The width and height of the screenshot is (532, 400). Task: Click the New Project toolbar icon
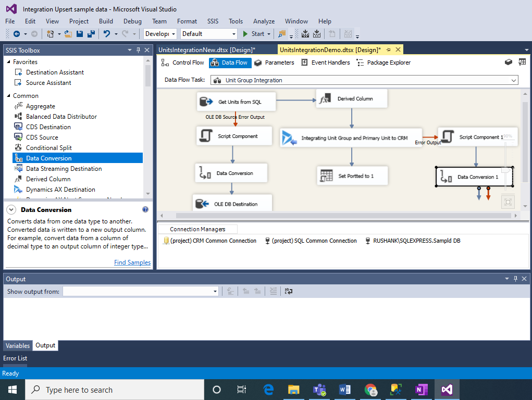click(50, 33)
